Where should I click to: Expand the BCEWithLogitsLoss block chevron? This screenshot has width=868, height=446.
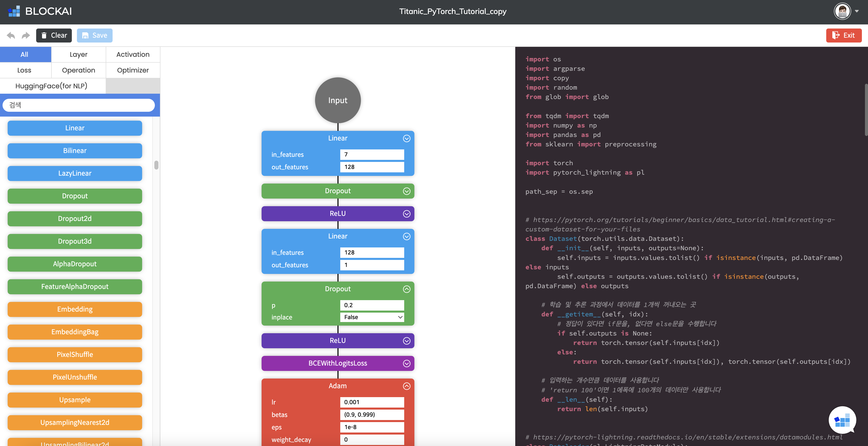pos(406,364)
